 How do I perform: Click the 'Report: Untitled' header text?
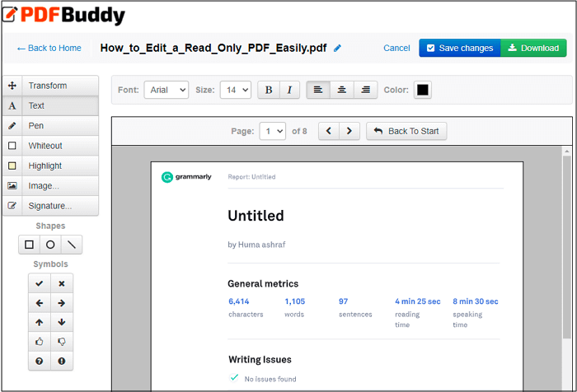(251, 177)
